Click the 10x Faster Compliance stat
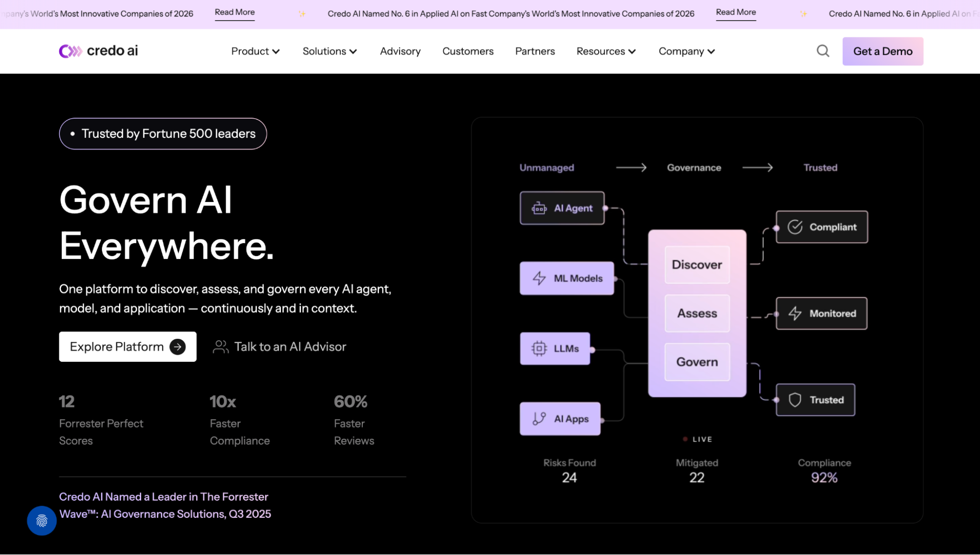This screenshot has height=555, width=980. pos(240,420)
